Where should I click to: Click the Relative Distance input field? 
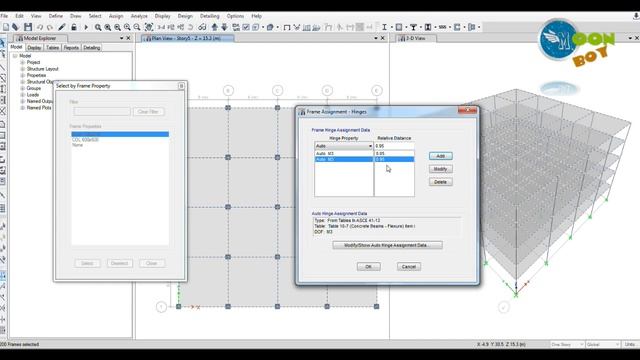click(x=394, y=146)
